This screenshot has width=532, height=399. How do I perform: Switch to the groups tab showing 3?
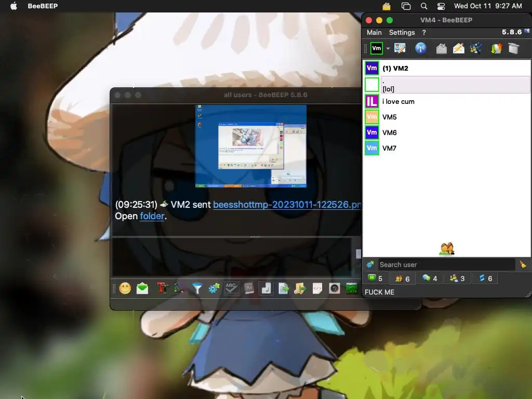pyautogui.click(x=457, y=278)
